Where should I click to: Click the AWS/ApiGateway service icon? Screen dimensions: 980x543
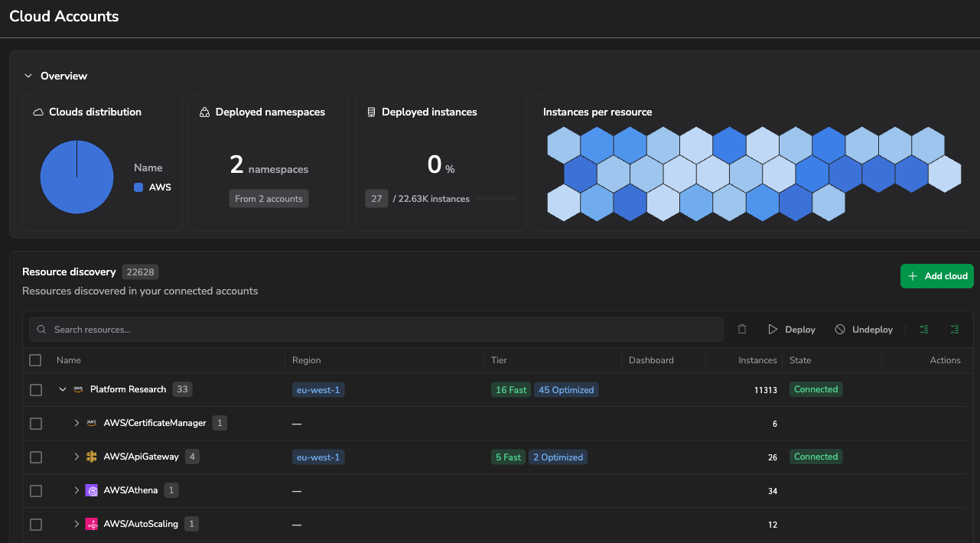92,457
